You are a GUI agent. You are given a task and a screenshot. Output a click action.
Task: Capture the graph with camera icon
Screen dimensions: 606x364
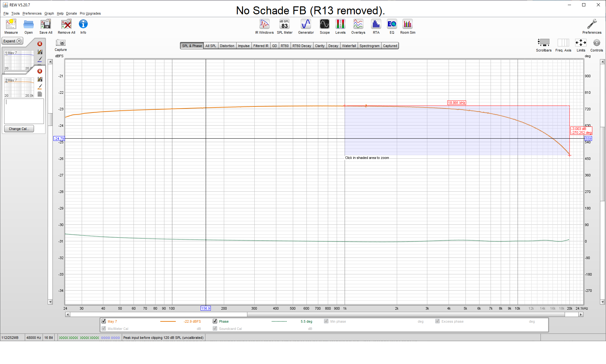60,43
